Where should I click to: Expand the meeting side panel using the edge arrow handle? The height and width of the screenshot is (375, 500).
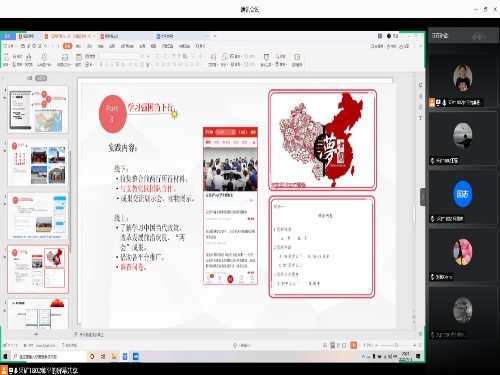coord(423,197)
